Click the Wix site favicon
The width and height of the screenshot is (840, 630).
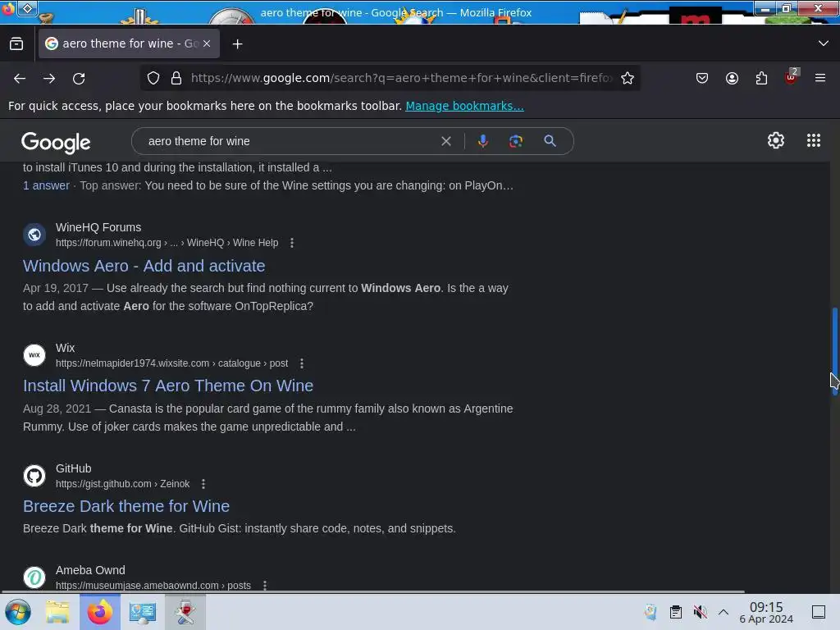coord(34,355)
